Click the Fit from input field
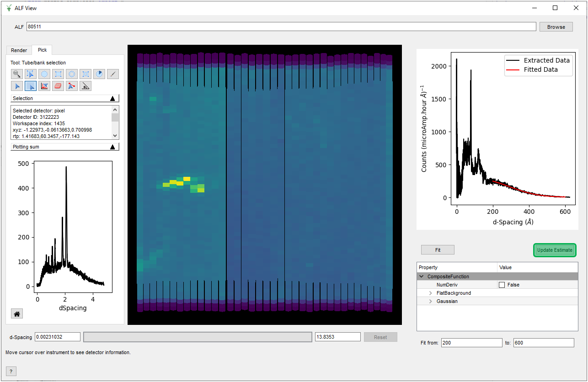The image size is (588, 382). pos(471,343)
